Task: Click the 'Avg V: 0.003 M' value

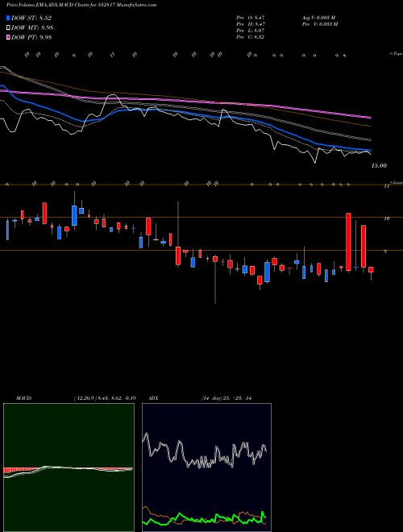Action: 318,18
